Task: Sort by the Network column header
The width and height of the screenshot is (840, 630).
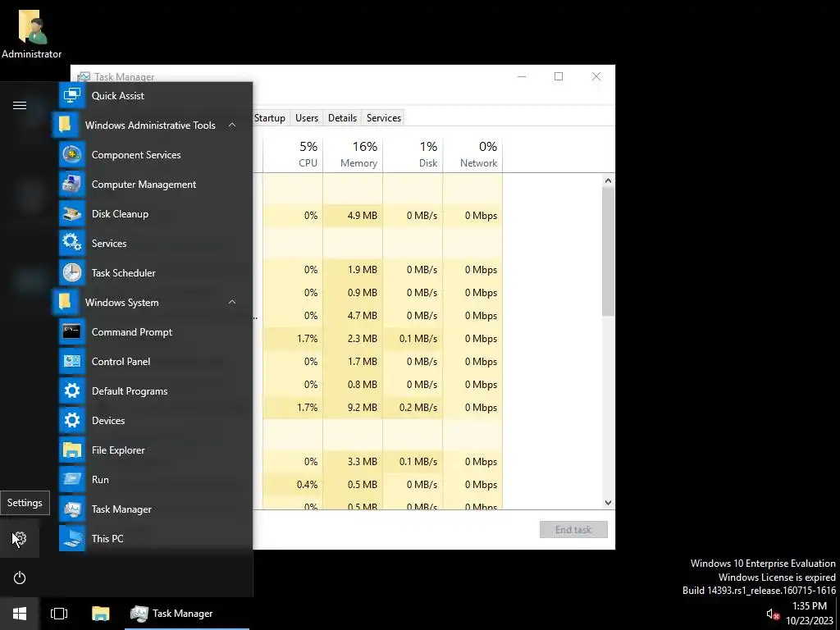Action: [473, 153]
